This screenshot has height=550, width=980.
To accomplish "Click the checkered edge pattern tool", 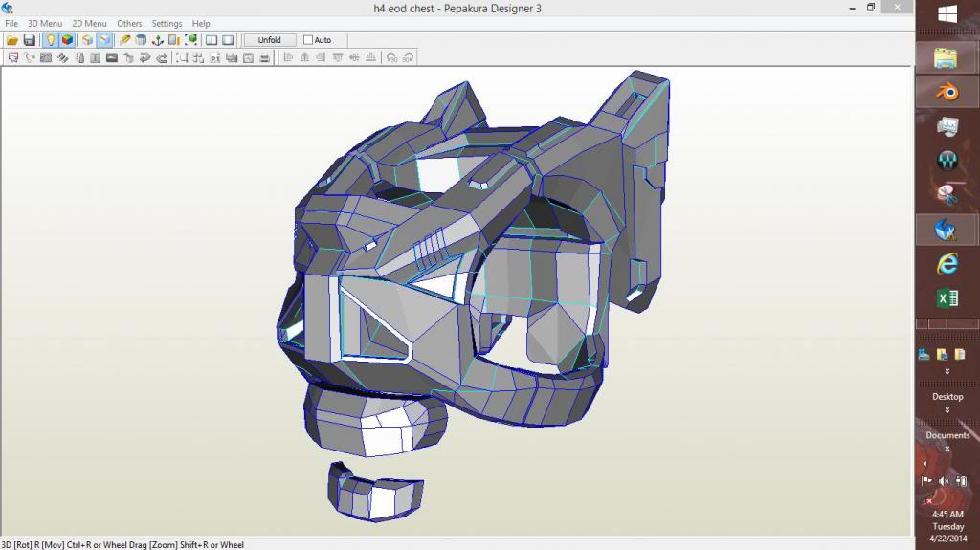I will click(46, 57).
